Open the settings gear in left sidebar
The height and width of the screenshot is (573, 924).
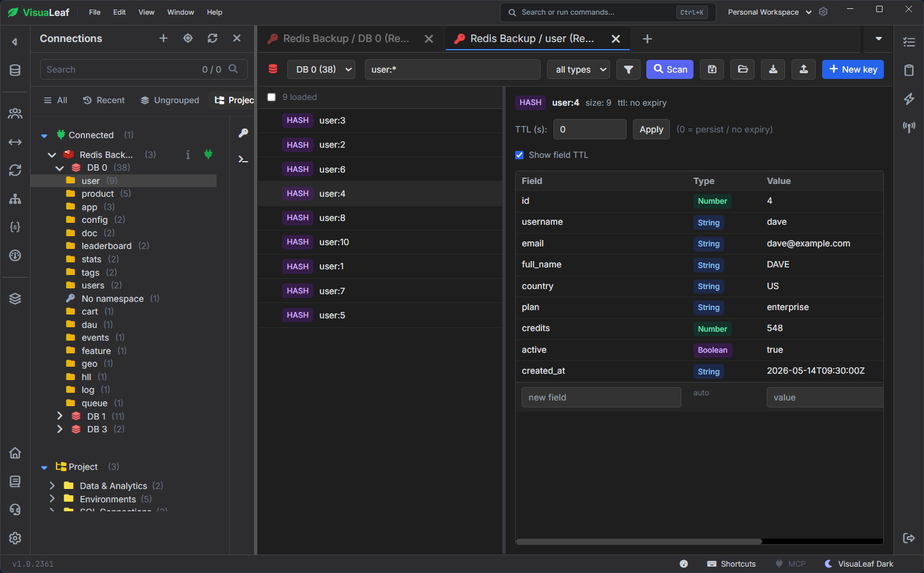pos(15,538)
